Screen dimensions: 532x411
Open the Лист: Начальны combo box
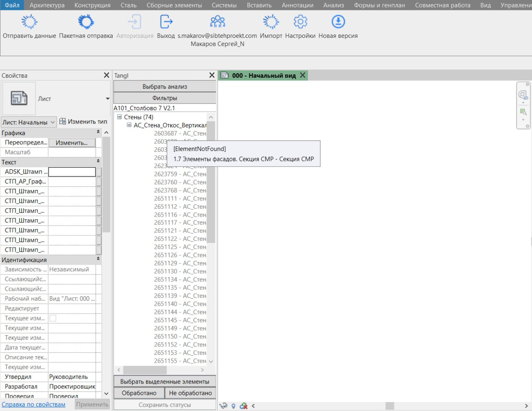click(x=29, y=122)
